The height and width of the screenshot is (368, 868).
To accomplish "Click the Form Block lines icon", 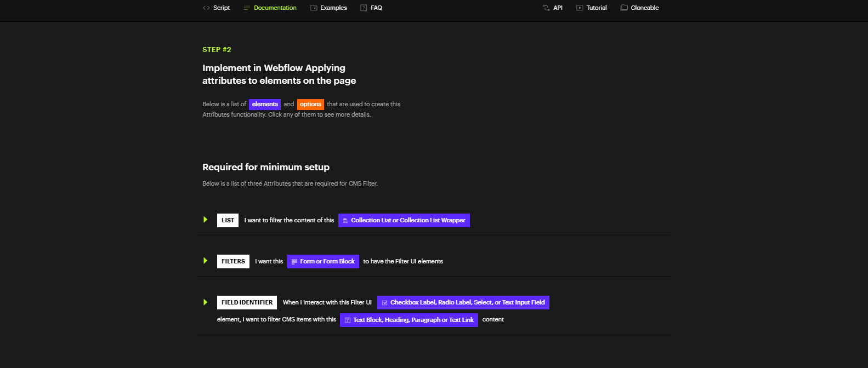I will click(x=294, y=262).
